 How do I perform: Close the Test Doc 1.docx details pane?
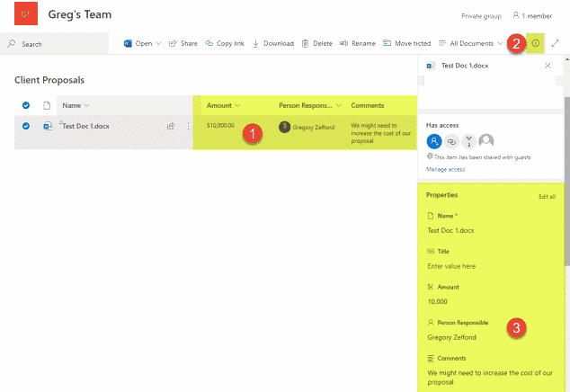548,66
